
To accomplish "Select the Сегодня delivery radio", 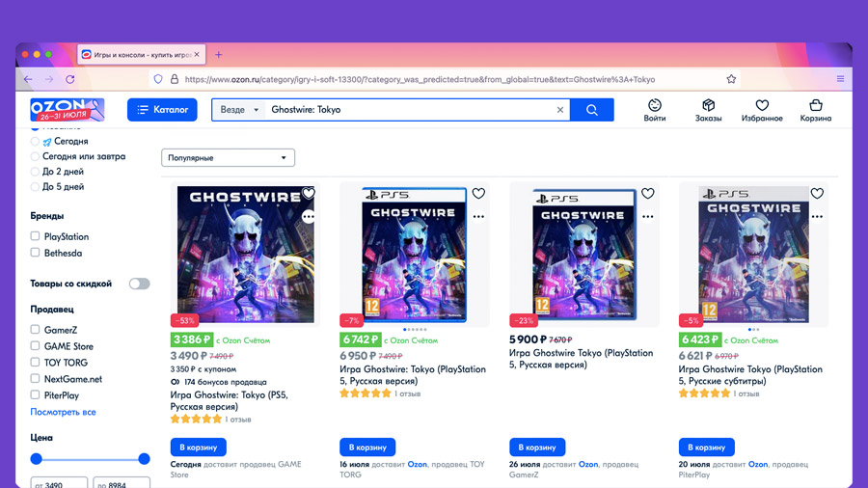I will coord(35,142).
